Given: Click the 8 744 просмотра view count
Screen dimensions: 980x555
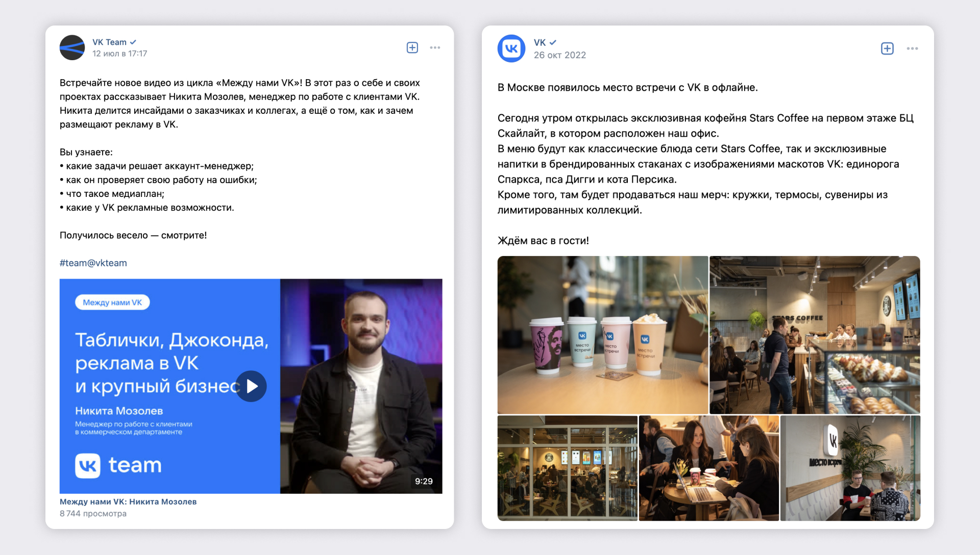Looking at the screenshot, I should click(x=93, y=513).
